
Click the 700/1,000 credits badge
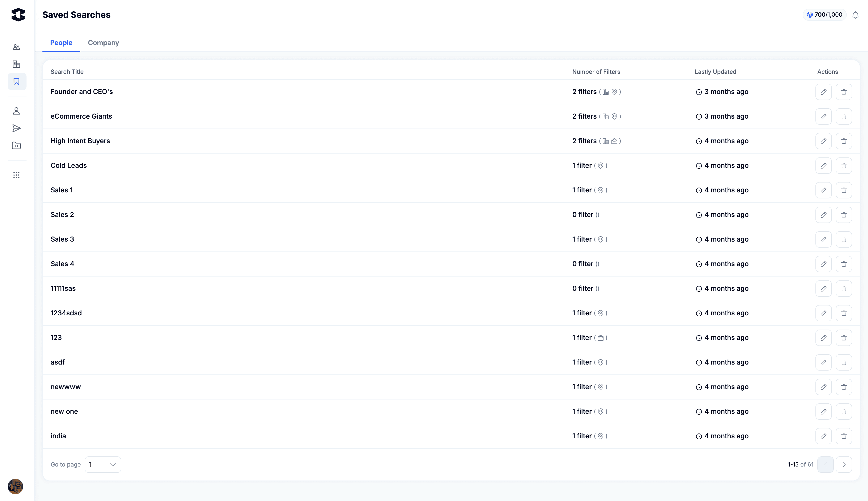pos(824,15)
